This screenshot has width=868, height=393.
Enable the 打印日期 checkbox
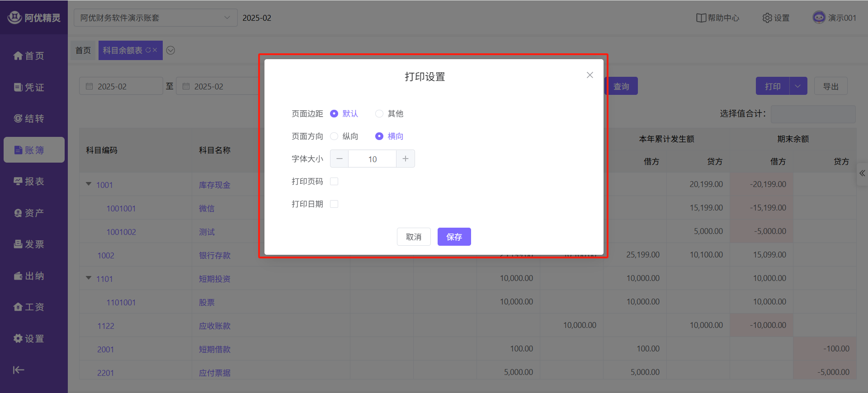(x=334, y=204)
